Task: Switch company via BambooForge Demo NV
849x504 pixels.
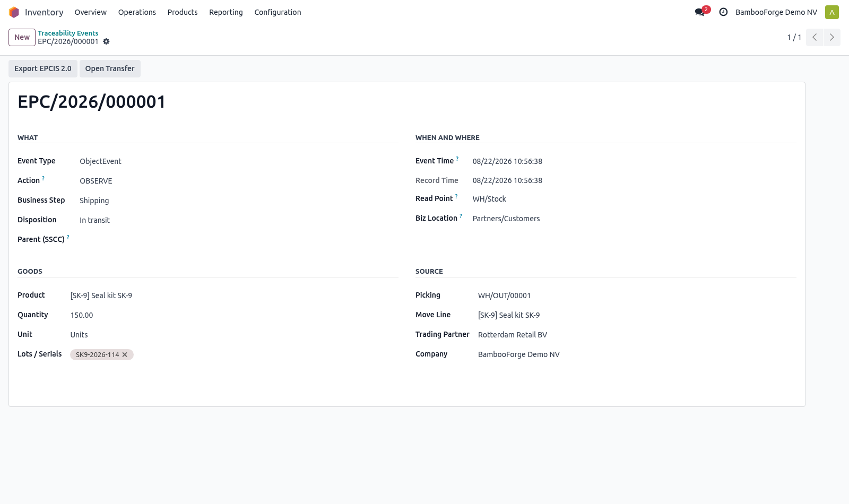Action: point(776,12)
